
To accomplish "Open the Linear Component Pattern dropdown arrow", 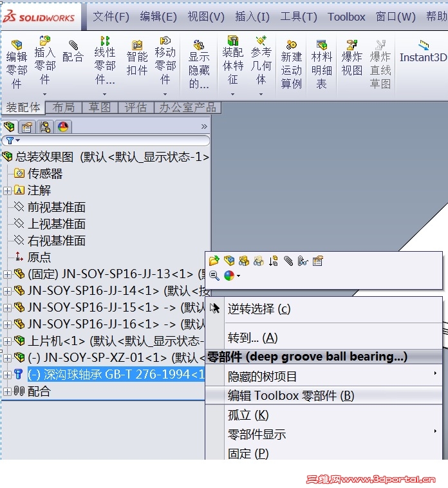I will [x=105, y=94].
